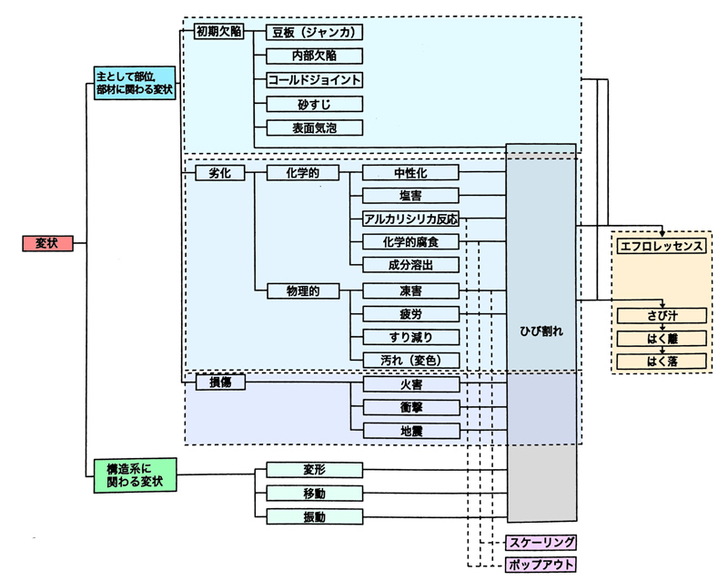Click the 表面気泡 label box
This screenshot has width=728, height=581.
[316, 128]
